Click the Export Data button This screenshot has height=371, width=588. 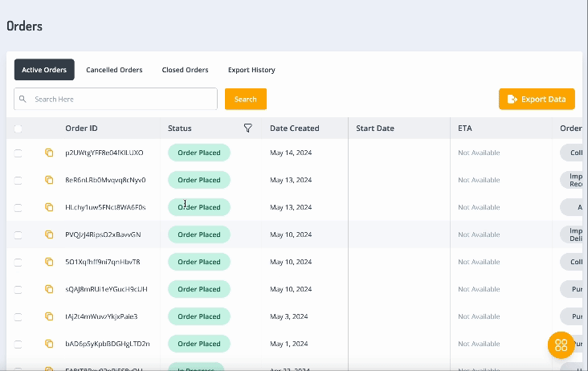(537, 99)
